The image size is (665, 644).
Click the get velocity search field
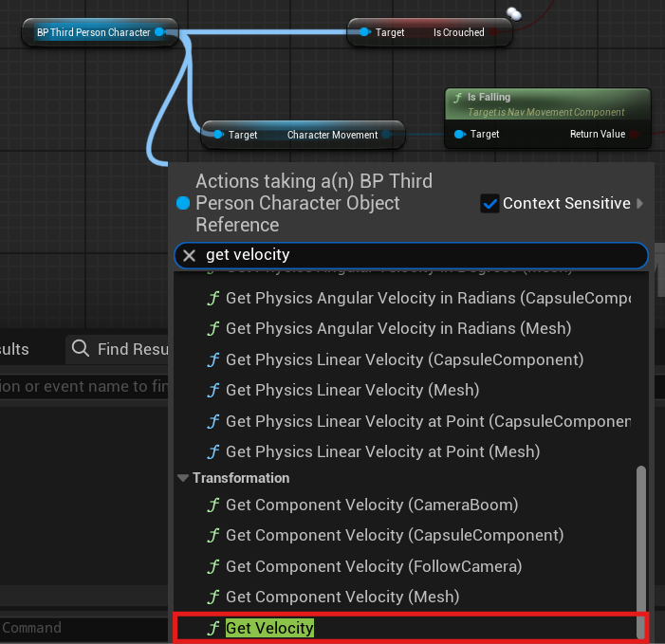click(x=411, y=255)
